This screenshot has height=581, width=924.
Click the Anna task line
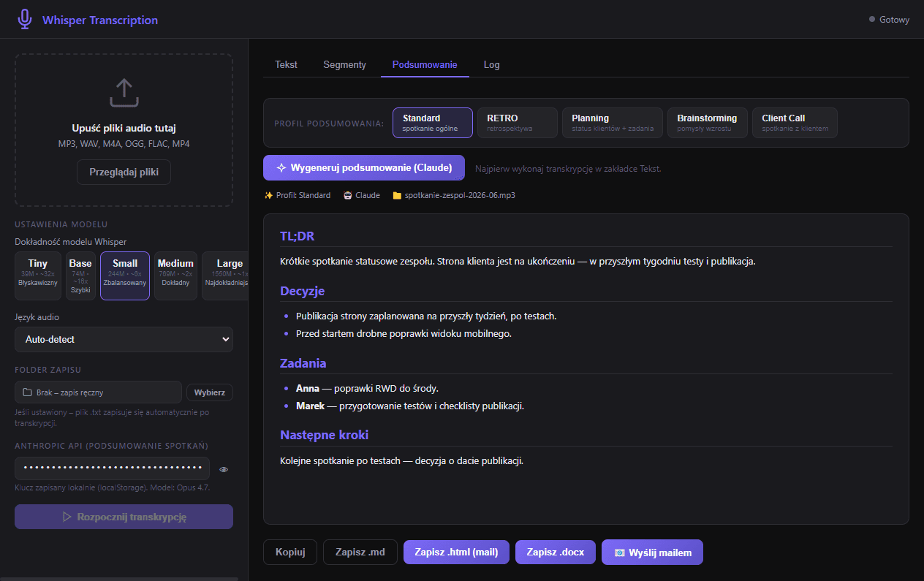click(367, 388)
